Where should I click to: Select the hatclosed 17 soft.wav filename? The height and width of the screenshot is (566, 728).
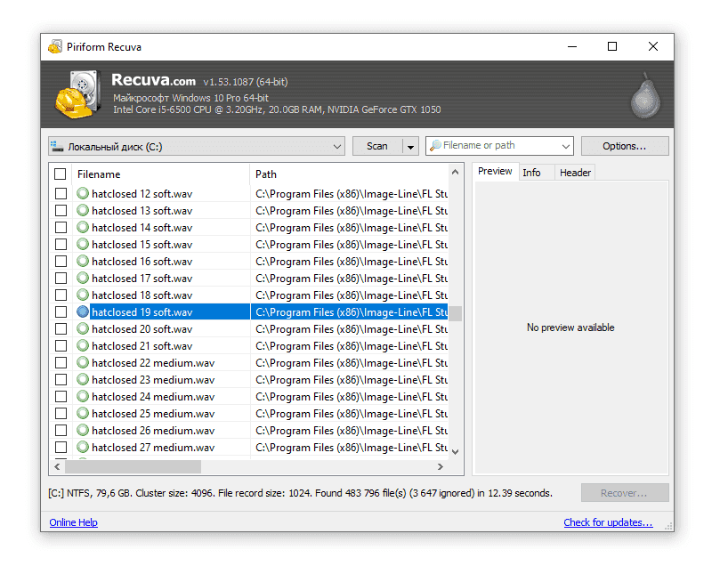coord(142,279)
